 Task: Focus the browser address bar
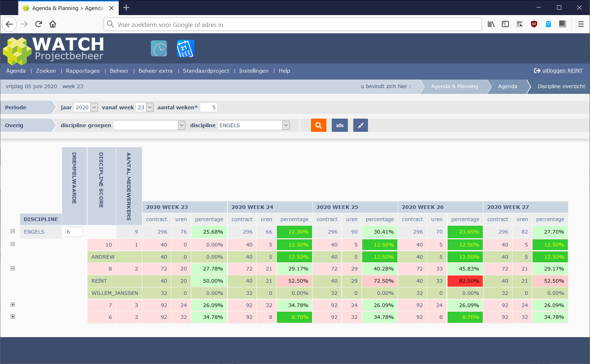[293, 24]
